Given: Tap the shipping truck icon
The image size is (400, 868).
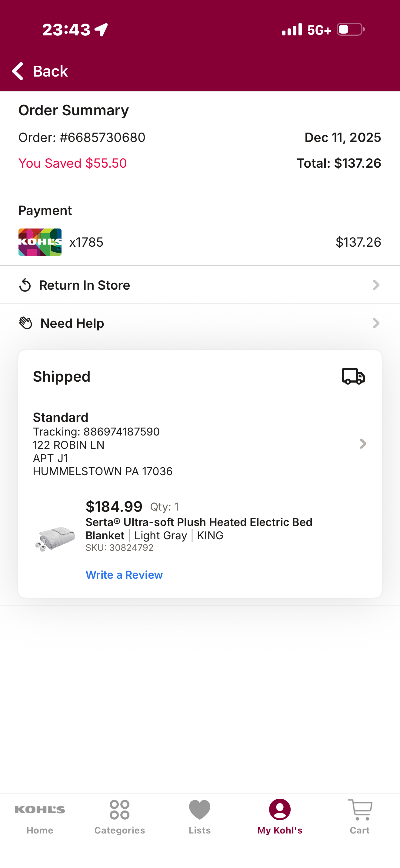Looking at the screenshot, I should (x=353, y=376).
